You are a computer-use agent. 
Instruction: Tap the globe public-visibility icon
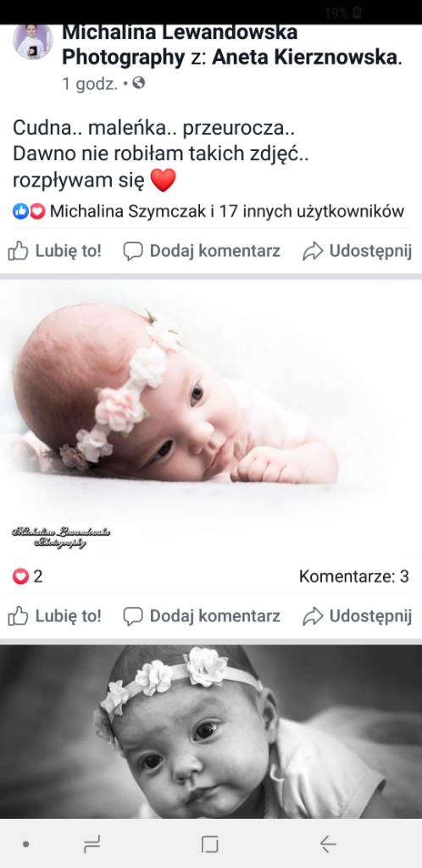(x=139, y=83)
